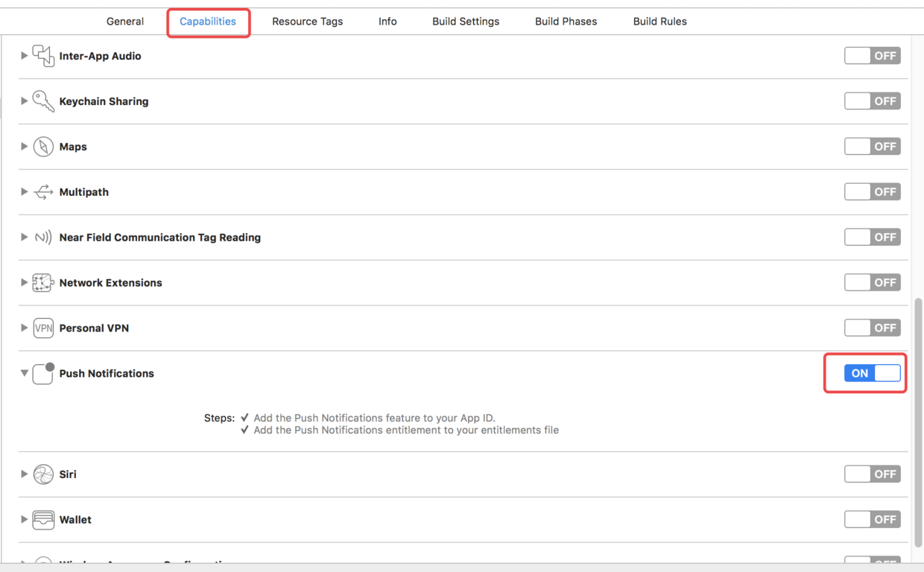The width and height of the screenshot is (924, 572).
Task: Click the Siri capability icon
Action: pos(43,474)
